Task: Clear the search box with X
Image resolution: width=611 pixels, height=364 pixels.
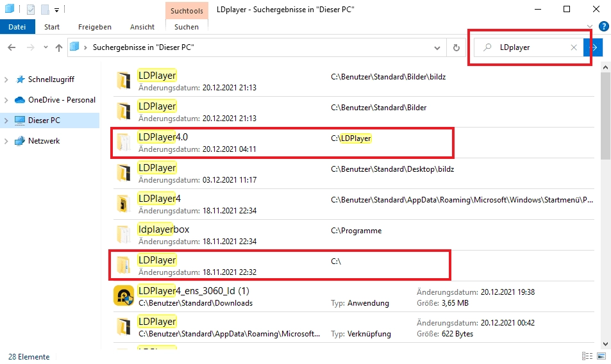Action: 574,47
